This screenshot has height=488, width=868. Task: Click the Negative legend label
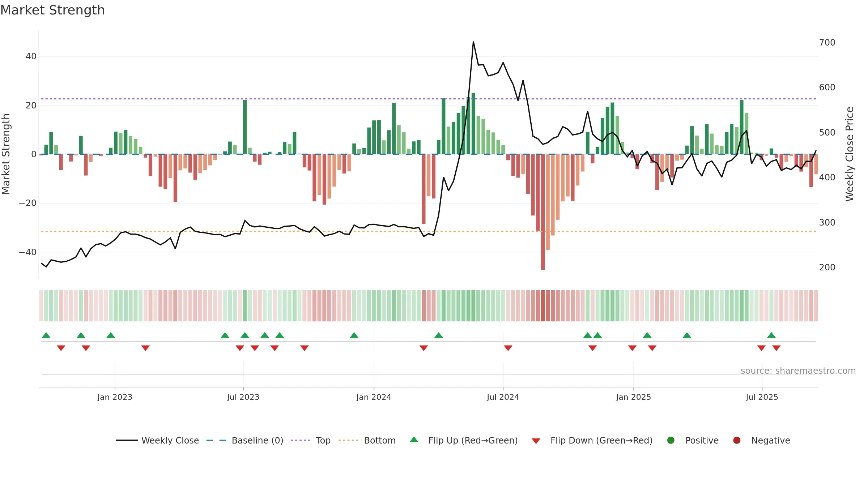pos(770,440)
